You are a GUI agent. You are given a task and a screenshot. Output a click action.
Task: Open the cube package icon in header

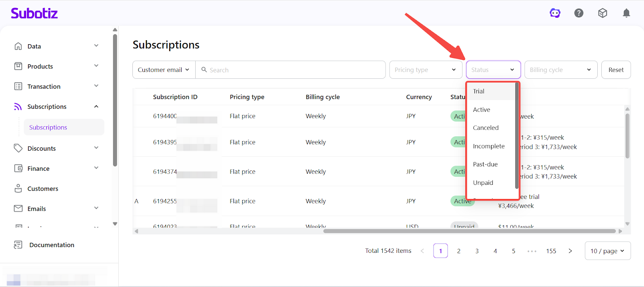[x=603, y=13]
